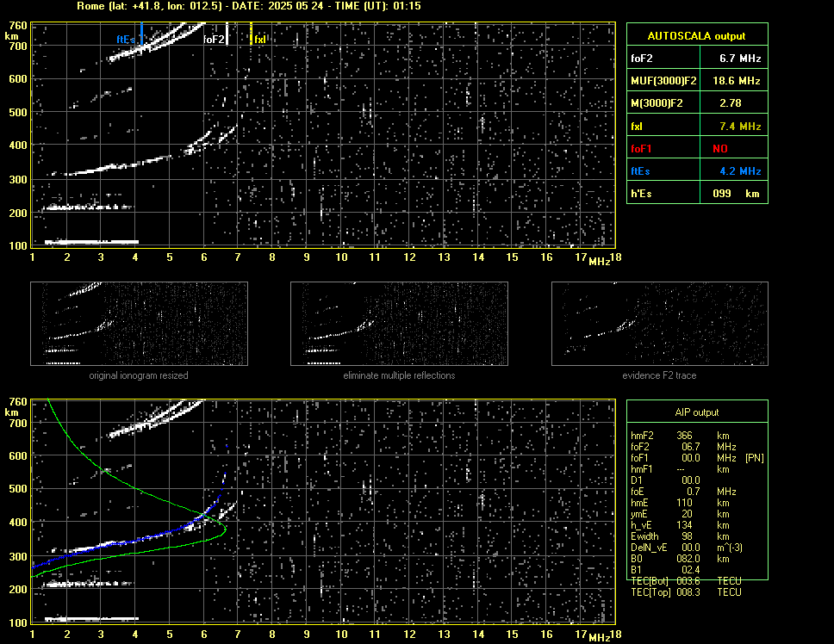The image size is (834, 644).
Task: Click the M(3000)F2 value '2.78'
Action: 731,103
